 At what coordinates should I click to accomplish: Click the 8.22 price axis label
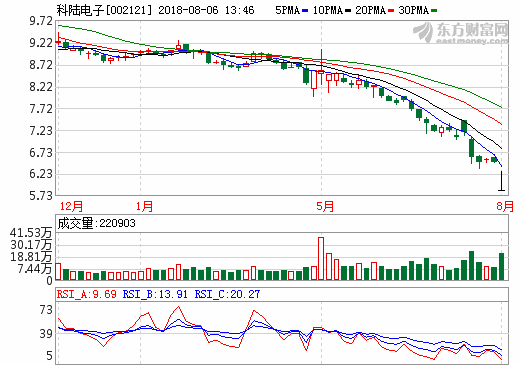point(41,87)
